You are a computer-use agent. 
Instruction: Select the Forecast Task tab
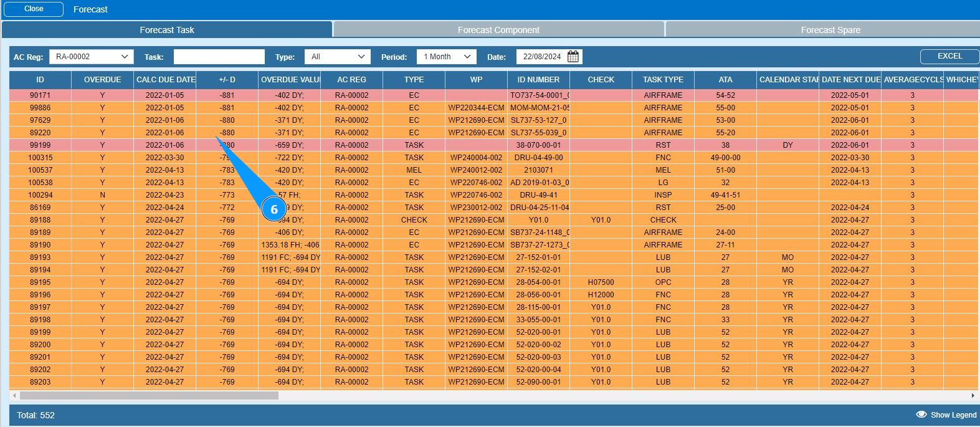[x=167, y=30]
